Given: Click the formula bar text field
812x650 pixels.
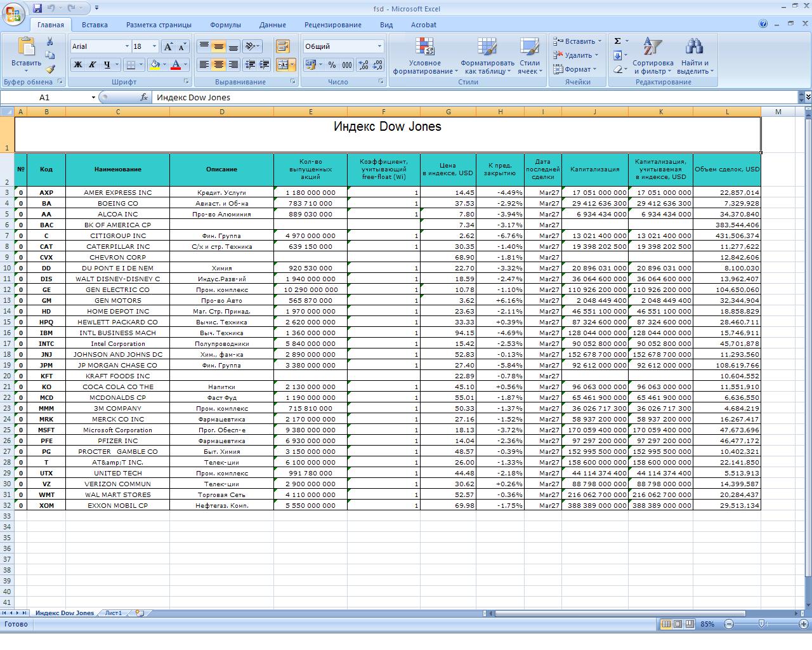Looking at the screenshot, I should [x=476, y=97].
